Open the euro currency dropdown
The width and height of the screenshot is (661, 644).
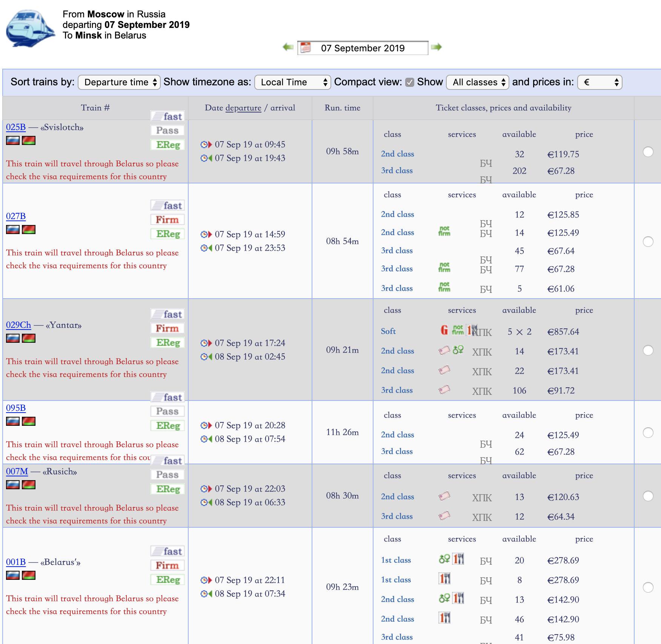click(600, 82)
